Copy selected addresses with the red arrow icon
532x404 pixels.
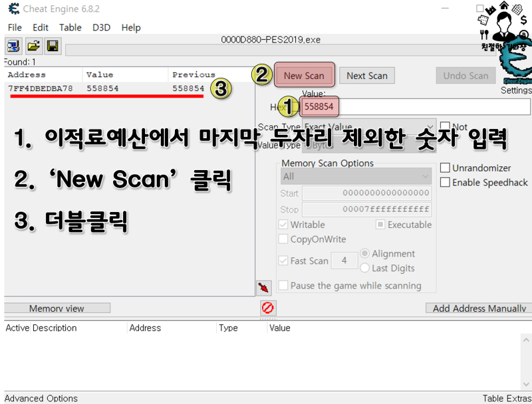coord(263,288)
